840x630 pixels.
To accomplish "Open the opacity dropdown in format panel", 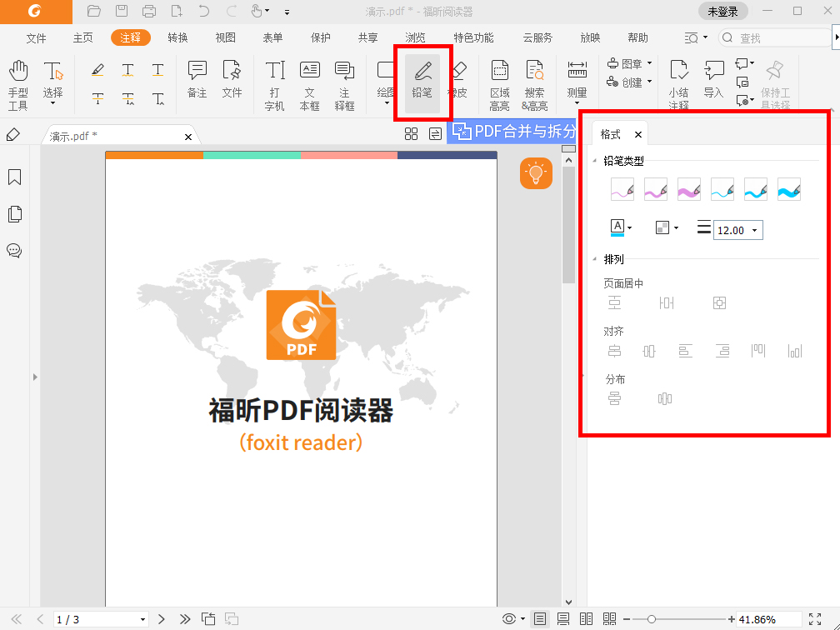I will [x=665, y=227].
